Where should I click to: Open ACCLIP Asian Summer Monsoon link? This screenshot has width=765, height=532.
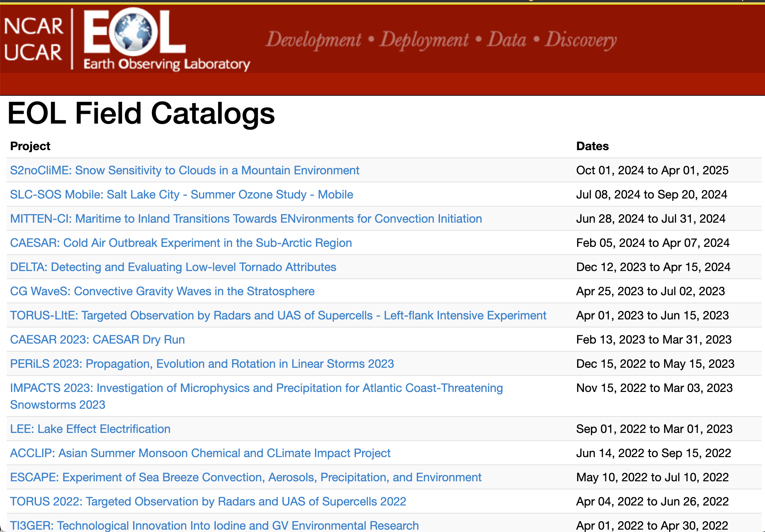click(x=200, y=453)
